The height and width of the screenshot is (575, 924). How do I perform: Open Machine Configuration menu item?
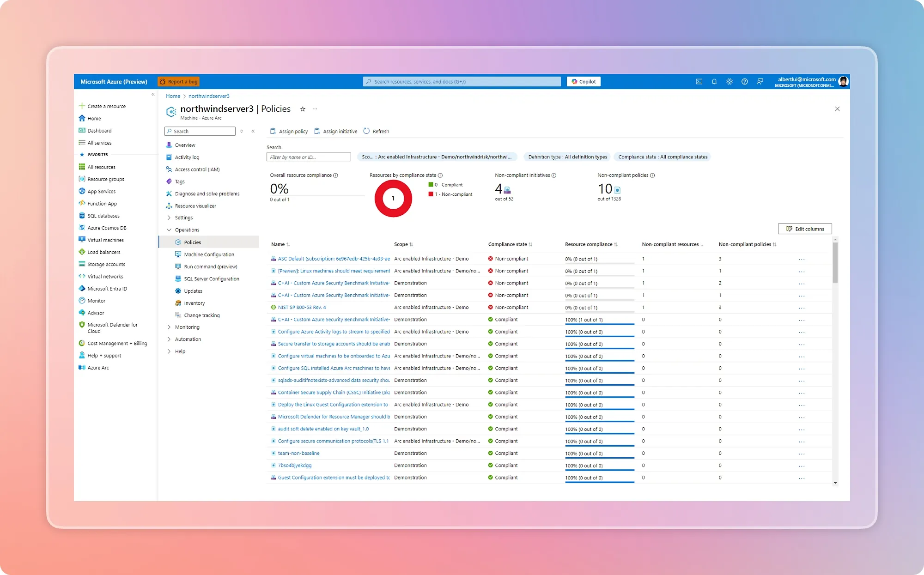(209, 254)
